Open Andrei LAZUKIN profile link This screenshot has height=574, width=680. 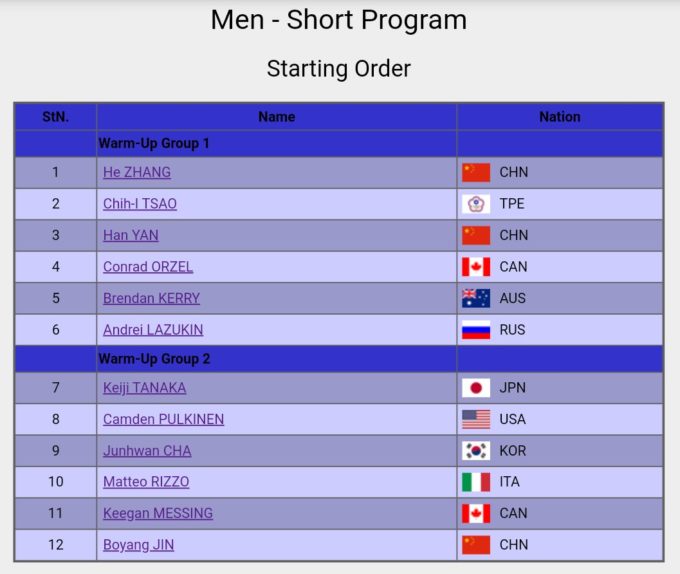[153, 330]
